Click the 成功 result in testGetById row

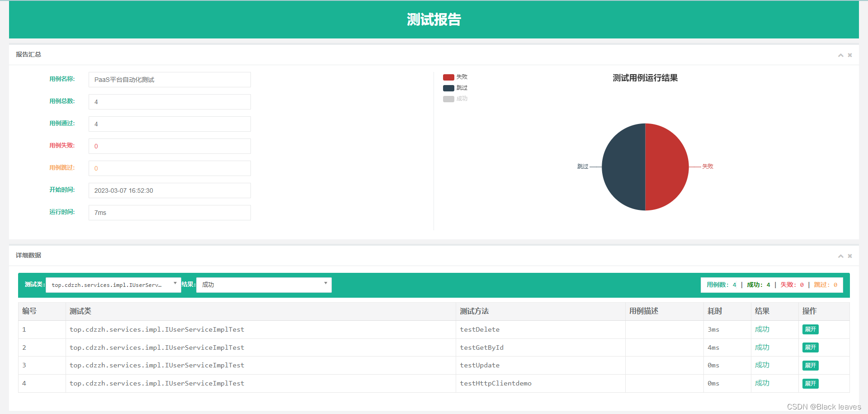(x=762, y=347)
